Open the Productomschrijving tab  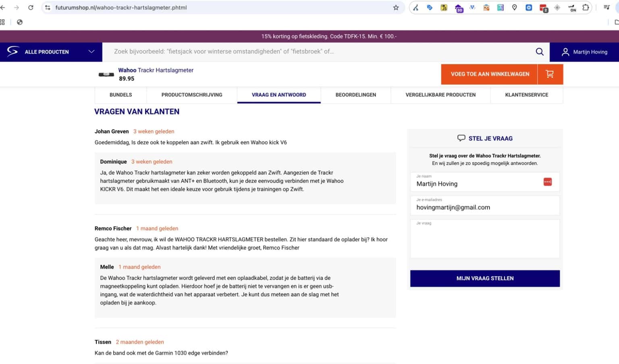[192, 95]
